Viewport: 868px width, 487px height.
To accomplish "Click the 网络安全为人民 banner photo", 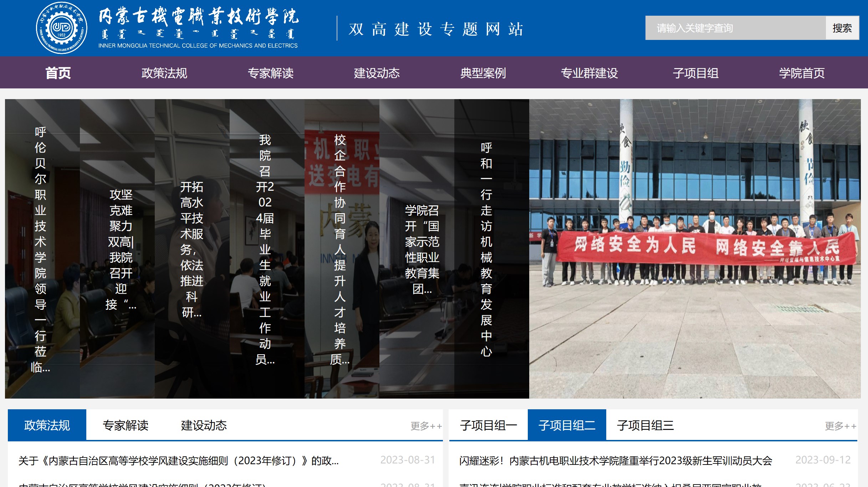I will coord(695,248).
